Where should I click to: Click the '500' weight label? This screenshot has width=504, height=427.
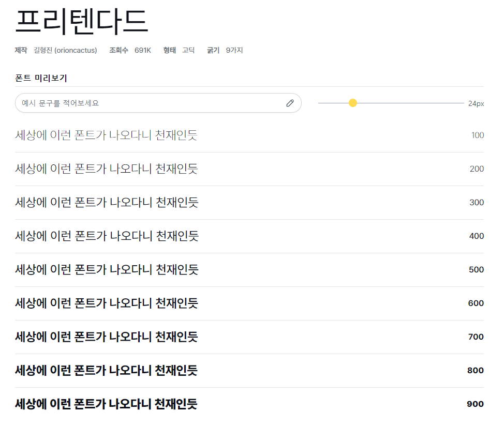coord(477,270)
